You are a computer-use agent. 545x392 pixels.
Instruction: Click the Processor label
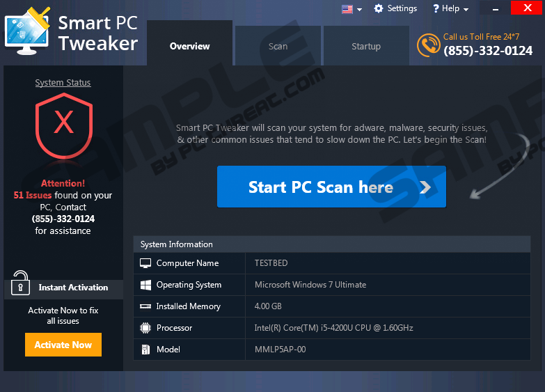[x=174, y=328]
